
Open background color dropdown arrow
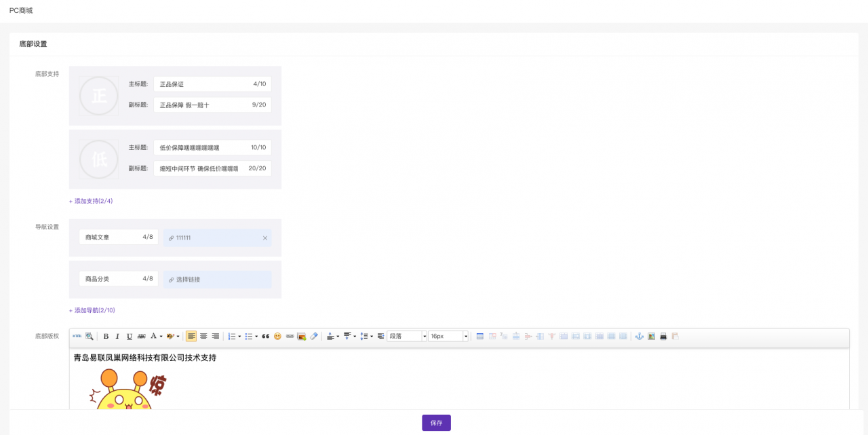tap(178, 336)
